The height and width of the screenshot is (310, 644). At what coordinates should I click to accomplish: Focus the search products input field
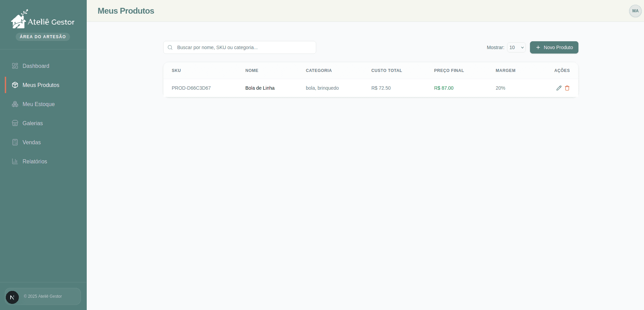(239, 47)
